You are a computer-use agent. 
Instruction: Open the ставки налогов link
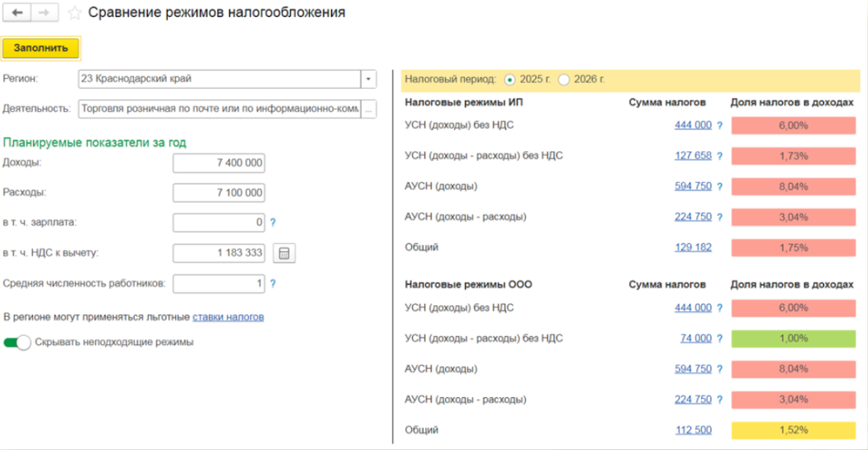click(228, 317)
